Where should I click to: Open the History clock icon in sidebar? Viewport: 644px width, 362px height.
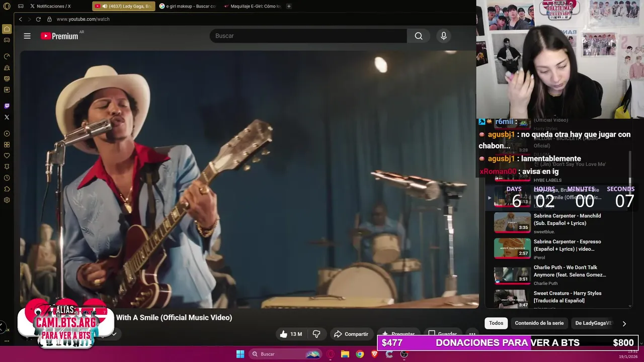pos(7,178)
